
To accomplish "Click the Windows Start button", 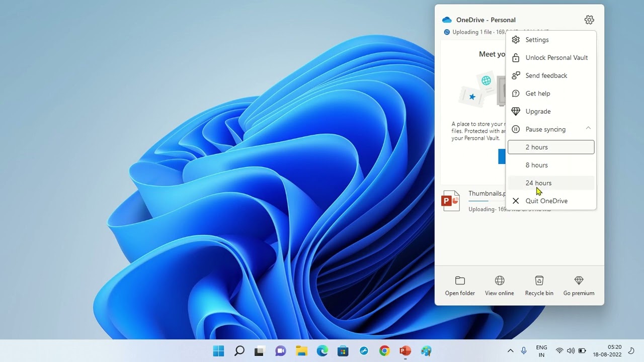I will click(x=218, y=351).
